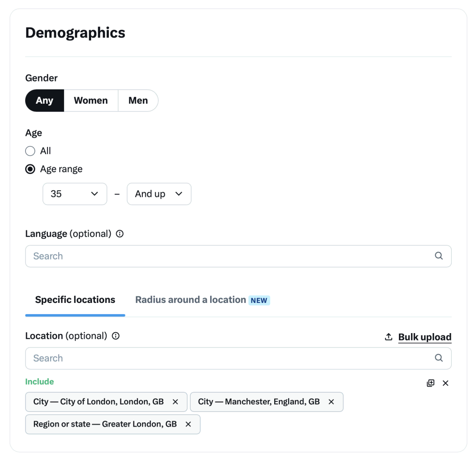Switch to Specific locations tab
The height and width of the screenshot is (462, 476).
(x=75, y=300)
